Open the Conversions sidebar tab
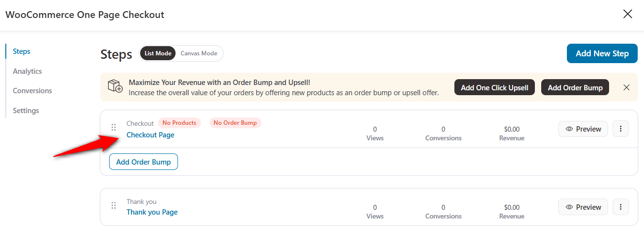The height and width of the screenshot is (235, 644). (32, 90)
